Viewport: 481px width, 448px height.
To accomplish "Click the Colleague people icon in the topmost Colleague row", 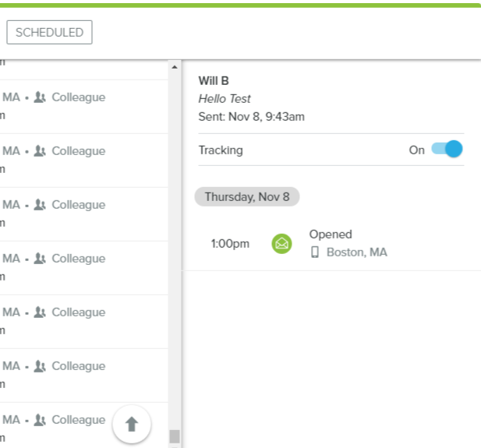I will coord(41,97).
